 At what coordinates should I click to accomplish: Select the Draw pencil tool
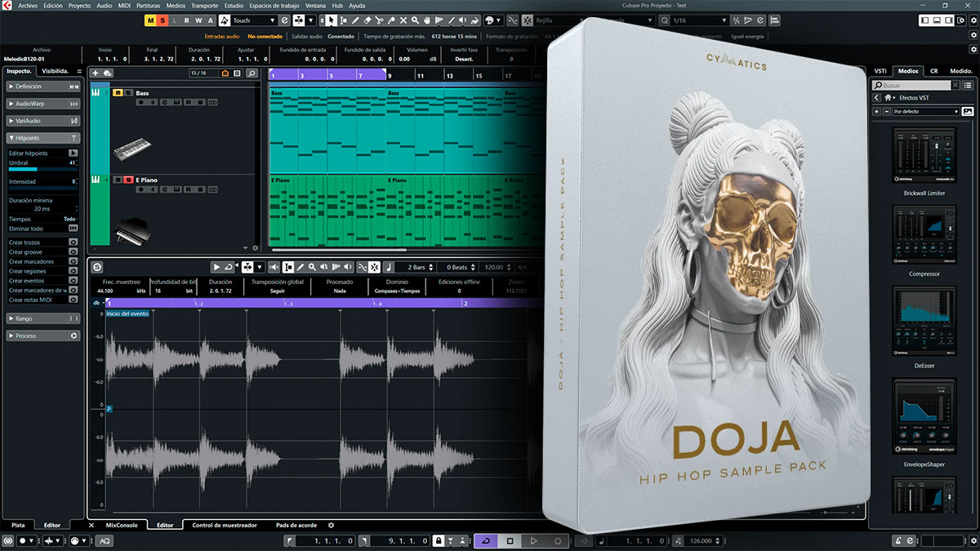coord(355,20)
